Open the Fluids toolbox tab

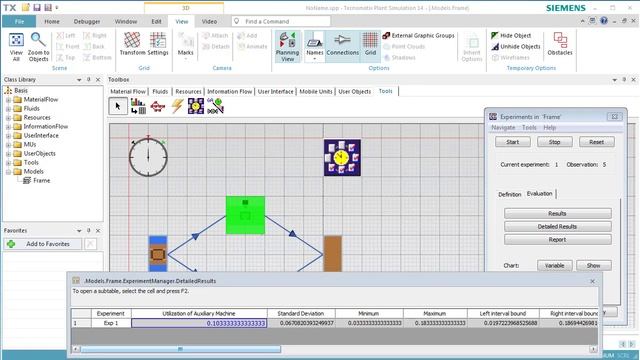pos(160,91)
